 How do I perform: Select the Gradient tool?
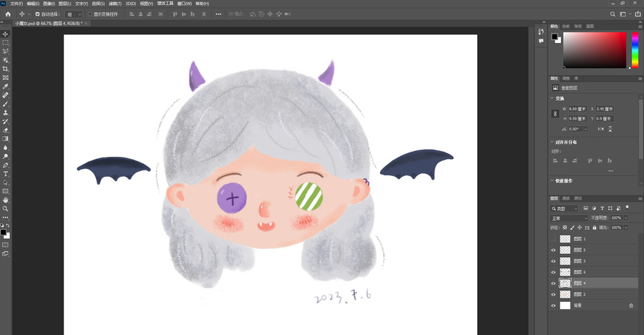[5, 139]
